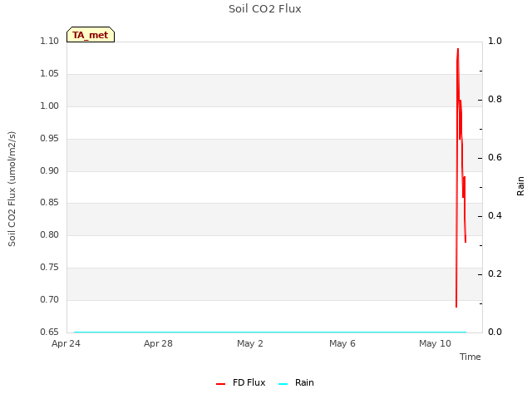Click the 0.65 left axis value
Screen dimensions: 532x399
(x=50, y=332)
